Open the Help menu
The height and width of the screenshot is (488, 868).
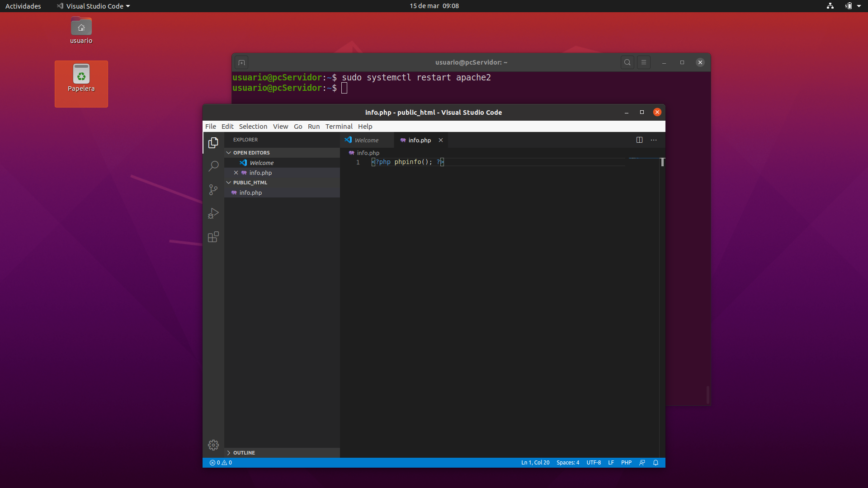coord(365,127)
